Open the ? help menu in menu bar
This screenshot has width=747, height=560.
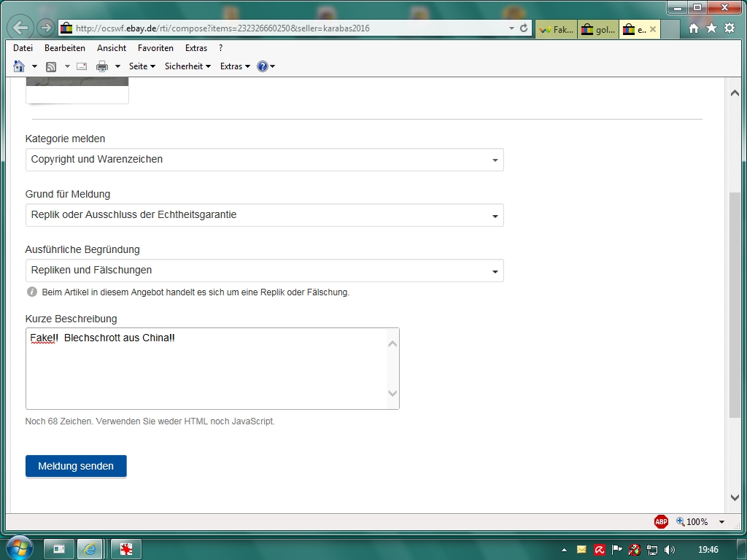[x=220, y=48]
